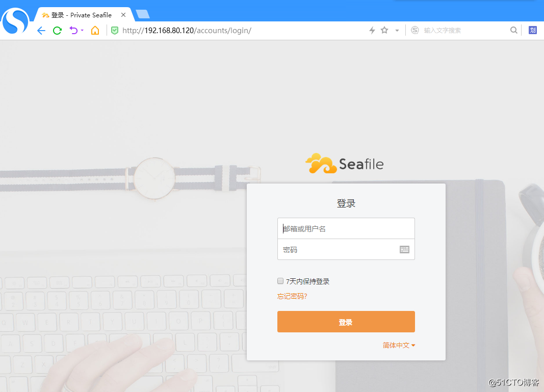Bookmark this page with the star icon
This screenshot has width=544, height=392.
[x=384, y=30]
